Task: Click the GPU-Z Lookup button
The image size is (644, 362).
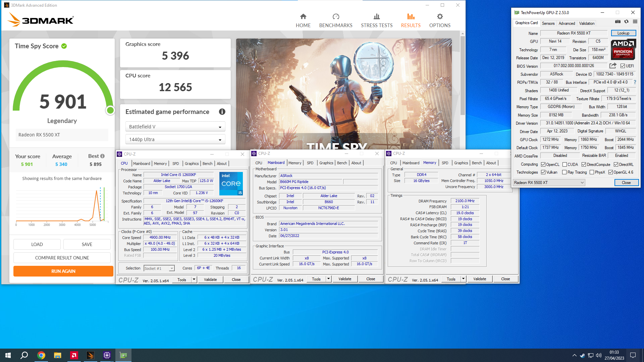Action: 623,33
